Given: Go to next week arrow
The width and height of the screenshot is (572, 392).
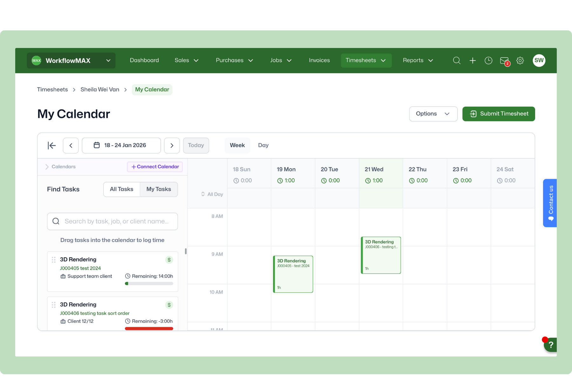Looking at the screenshot, I should 172,145.
